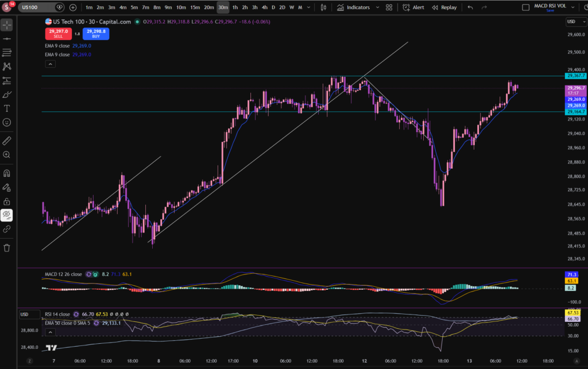Switch to the 5m timeframe
Screen dimensions: 588x369
[134, 7]
